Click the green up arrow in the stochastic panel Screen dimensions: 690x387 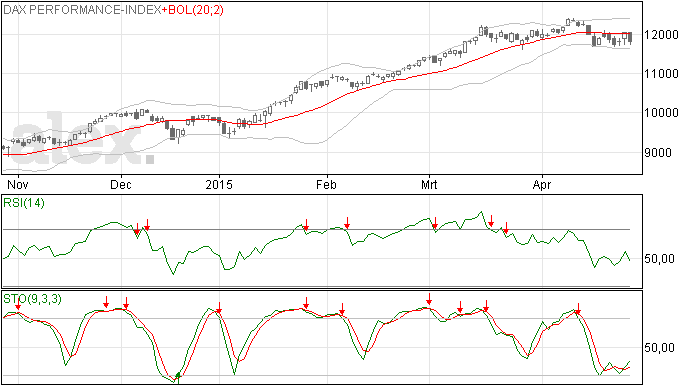(x=178, y=377)
